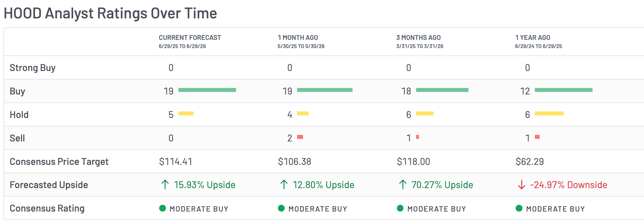Viewport: 644px width, 224px height.
Task: Select the CURRENT FORECAST column header
Action: [190, 38]
